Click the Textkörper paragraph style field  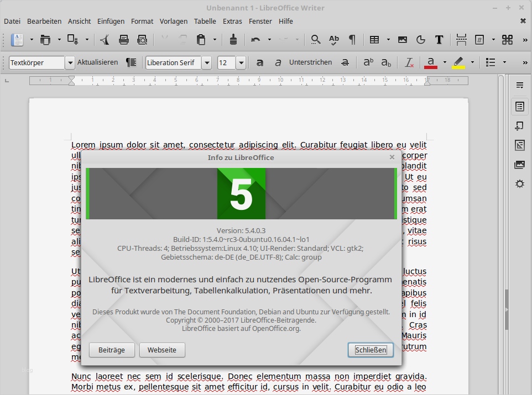click(36, 63)
